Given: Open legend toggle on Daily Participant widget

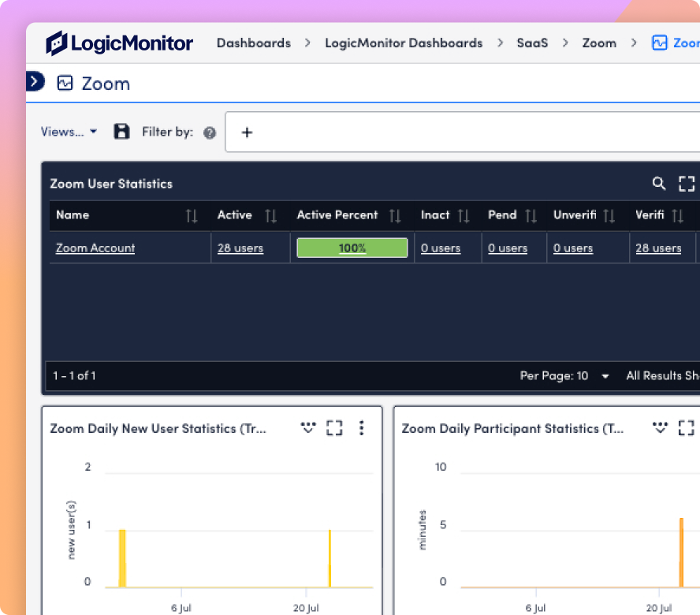Looking at the screenshot, I should pos(660,427).
